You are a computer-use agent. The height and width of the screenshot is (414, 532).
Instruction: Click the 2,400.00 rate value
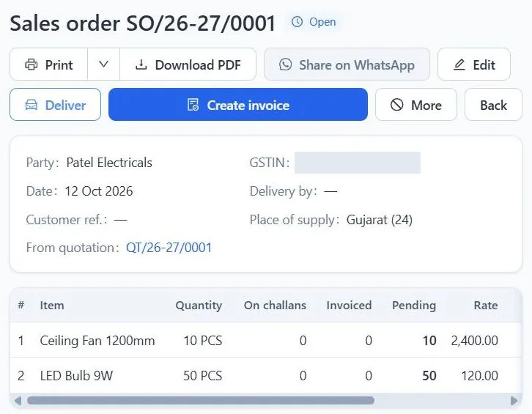[x=474, y=341]
